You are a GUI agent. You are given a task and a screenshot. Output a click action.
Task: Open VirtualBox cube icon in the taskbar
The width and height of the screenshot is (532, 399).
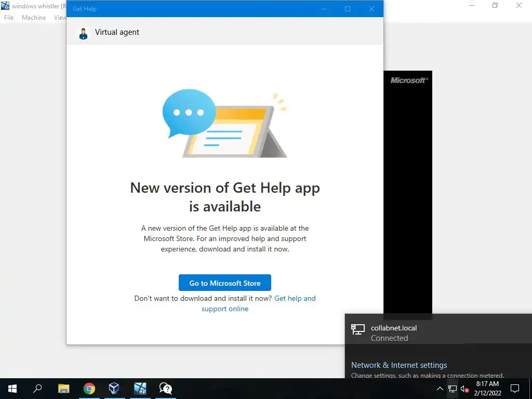click(114, 388)
